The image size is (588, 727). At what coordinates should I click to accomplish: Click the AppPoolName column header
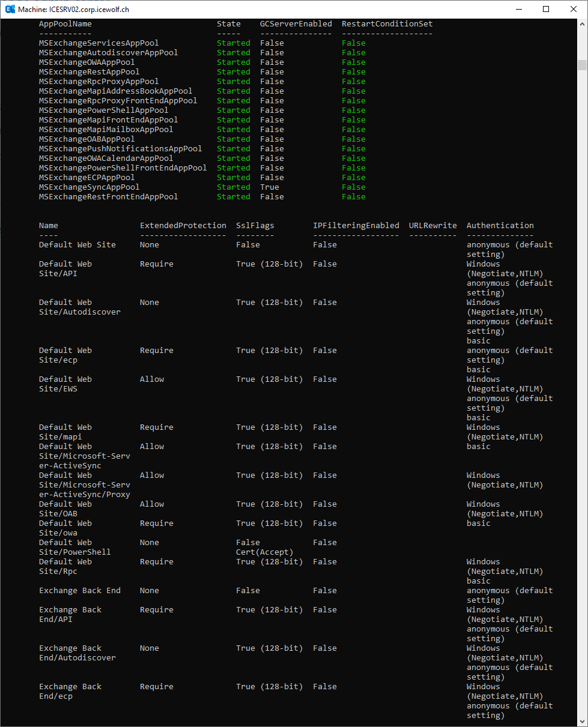pos(65,24)
